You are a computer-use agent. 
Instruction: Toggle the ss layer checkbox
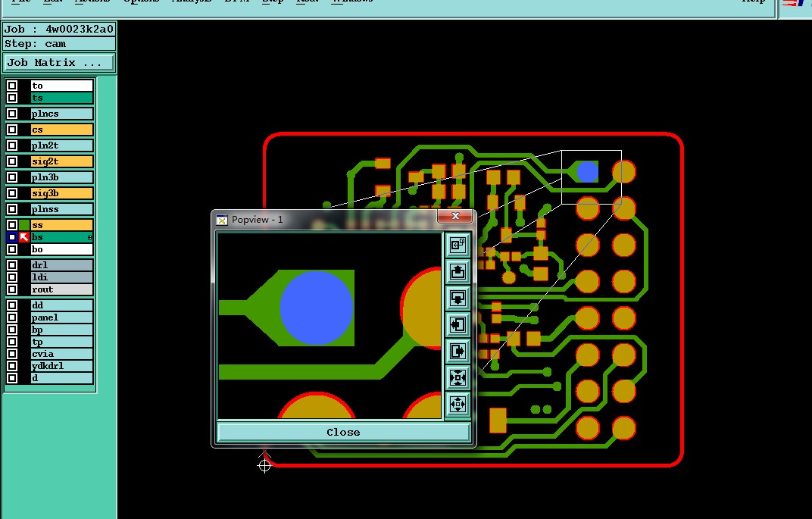pyautogui.click(x=12, y=225)
